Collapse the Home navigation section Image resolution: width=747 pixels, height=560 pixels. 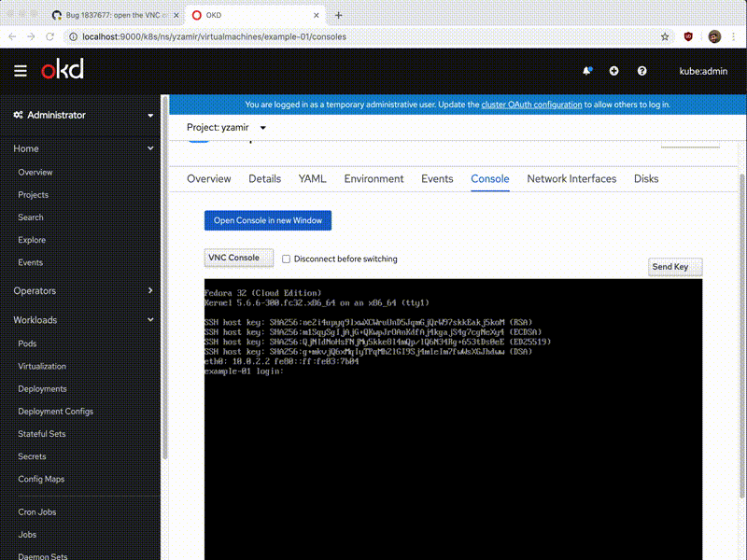[x=83, y=148]
